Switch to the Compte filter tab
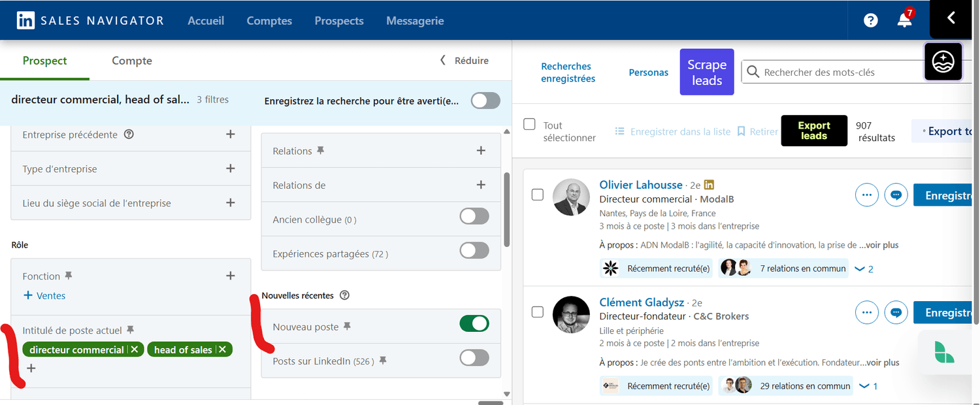Image resolution: width=980 pixels, height=405 pixels. [132, 61]
